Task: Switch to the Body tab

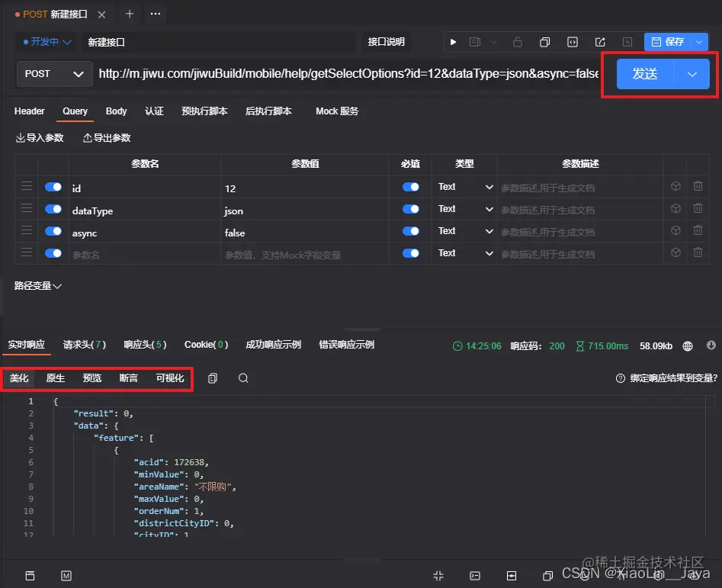Action: [x=116, y=111]
